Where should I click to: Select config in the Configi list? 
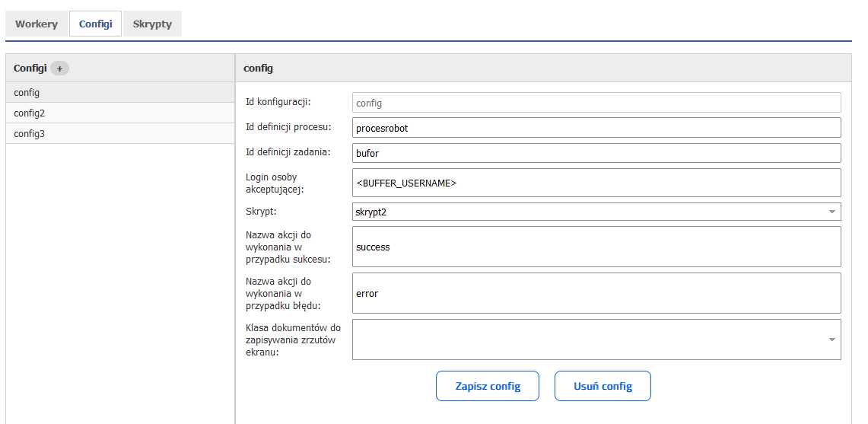click(120, 93)
